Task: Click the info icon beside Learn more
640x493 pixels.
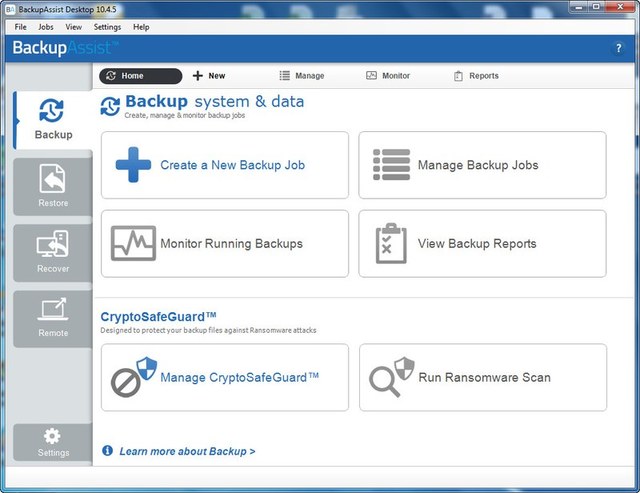Action: pos(108,451)
